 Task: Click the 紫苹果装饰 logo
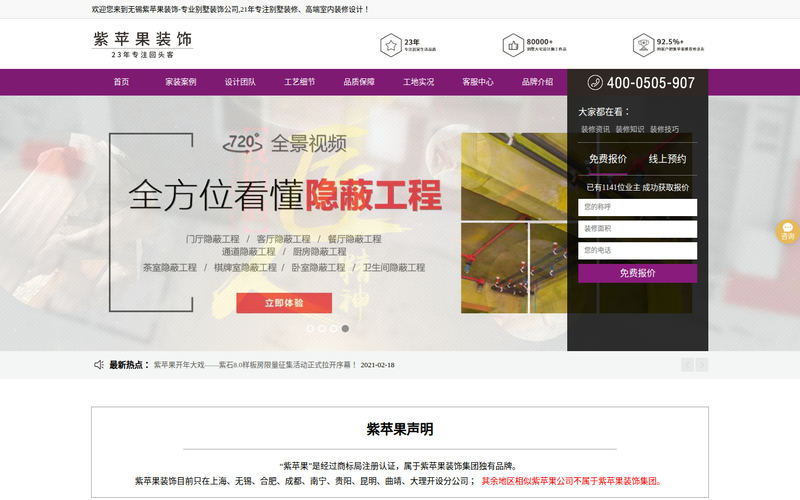click(142, 45)
